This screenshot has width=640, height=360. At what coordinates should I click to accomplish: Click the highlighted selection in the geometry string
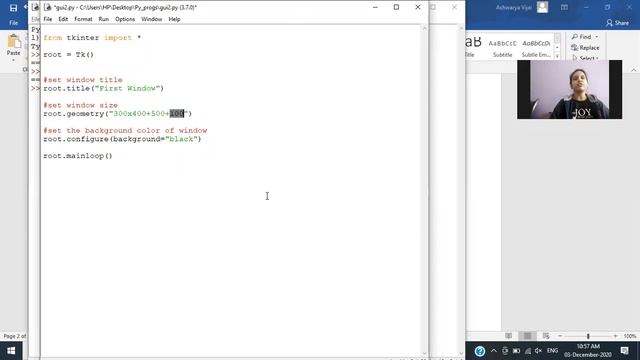pos(177,113)
